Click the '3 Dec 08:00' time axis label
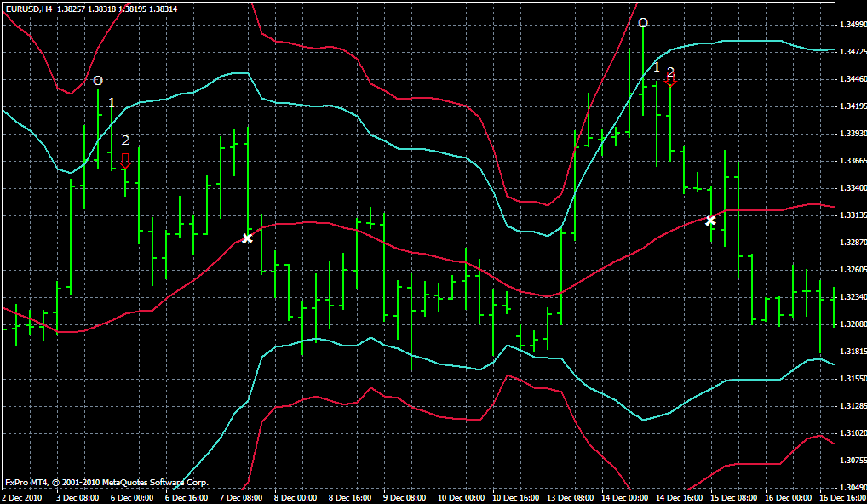The height and width of the screenshot is (504, 867). click(79, 498)
